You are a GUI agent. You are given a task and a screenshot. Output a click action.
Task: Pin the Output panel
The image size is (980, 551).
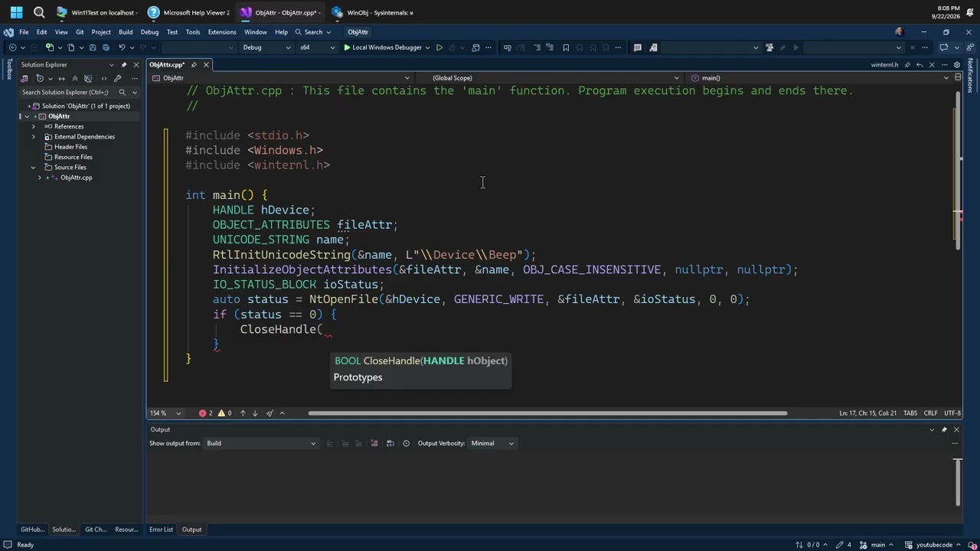[x=944, y=429]
